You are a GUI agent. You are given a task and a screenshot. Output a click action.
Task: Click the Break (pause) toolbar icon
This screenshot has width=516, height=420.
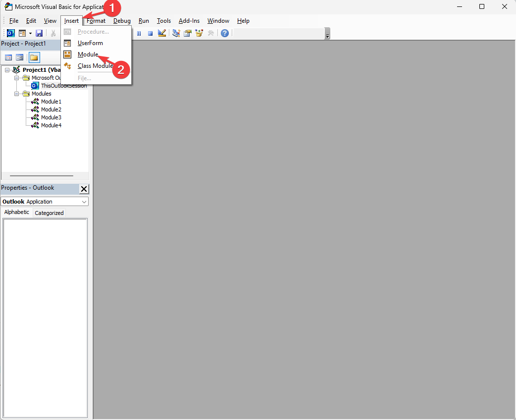pyautogui.click(x=139, y=33)
